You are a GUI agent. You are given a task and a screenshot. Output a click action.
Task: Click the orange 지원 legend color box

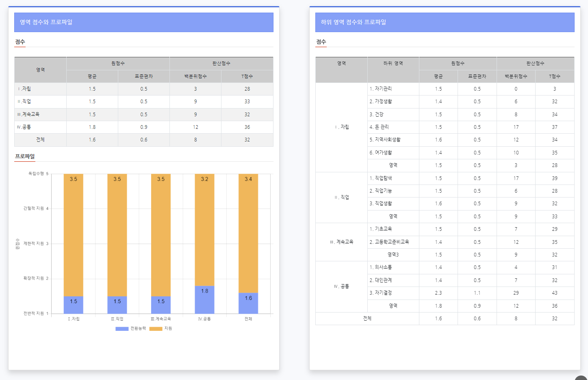pos(156,328)
